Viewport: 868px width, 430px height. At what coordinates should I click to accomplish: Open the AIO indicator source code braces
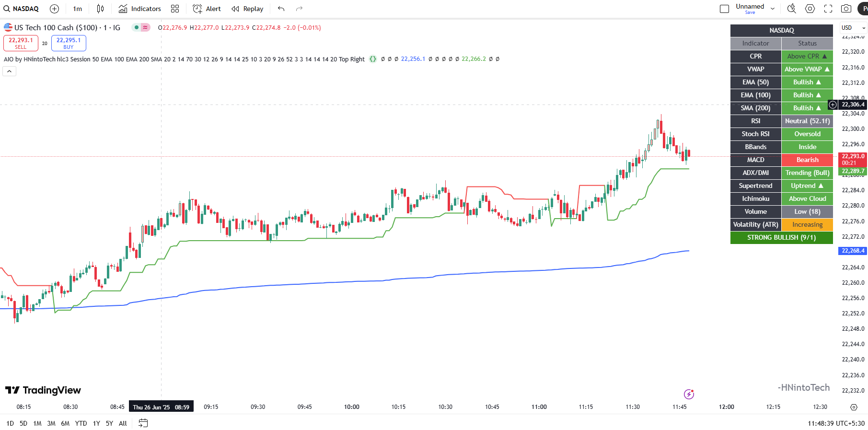(373, 59)
